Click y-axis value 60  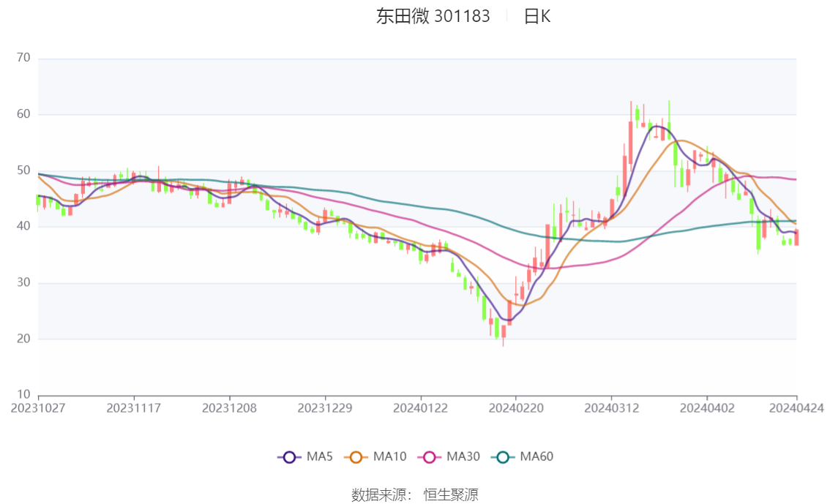[x=23, y=113]
